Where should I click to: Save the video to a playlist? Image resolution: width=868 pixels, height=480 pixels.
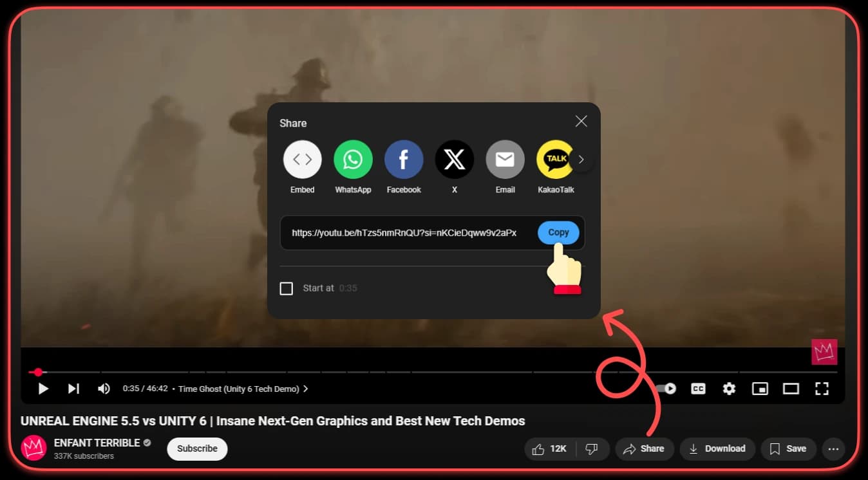[x=788, y=449]
